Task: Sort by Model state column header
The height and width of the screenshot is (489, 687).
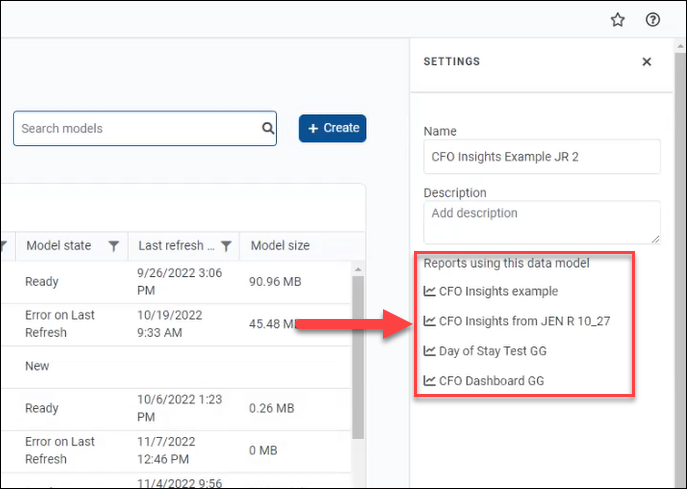Action: 58,246
